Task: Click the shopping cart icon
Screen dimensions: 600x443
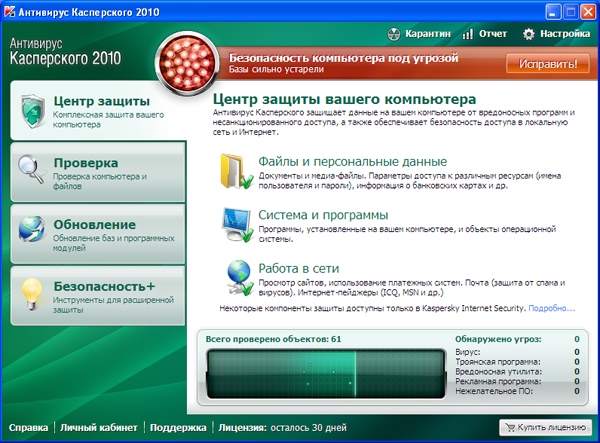Action: click(510, 427)
